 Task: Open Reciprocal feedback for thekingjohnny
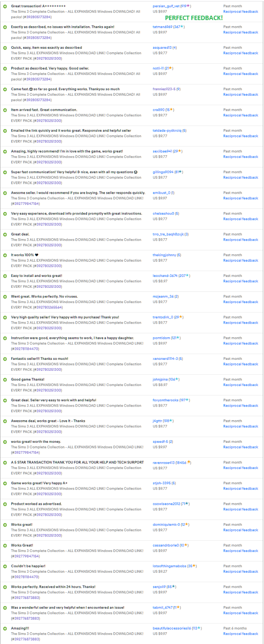241,260
